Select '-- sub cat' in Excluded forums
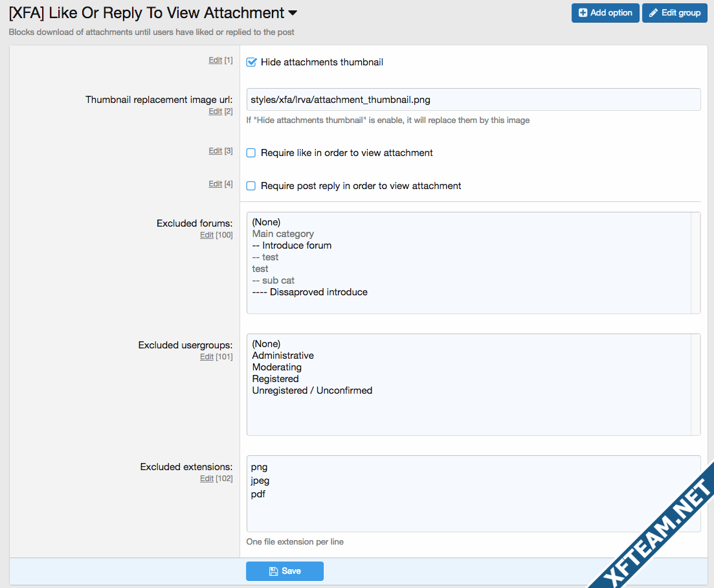The height and width of the screenshot is (588, 714). tap(273, 280)
